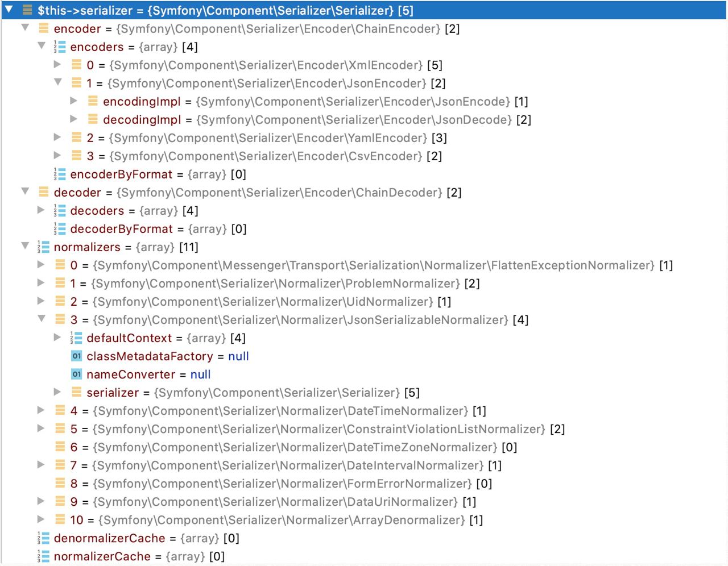Image resolution: width=728 pixels, height=566 pixels.
Task: Expand encoder 0 XmlEncoder
Action: 57,64
